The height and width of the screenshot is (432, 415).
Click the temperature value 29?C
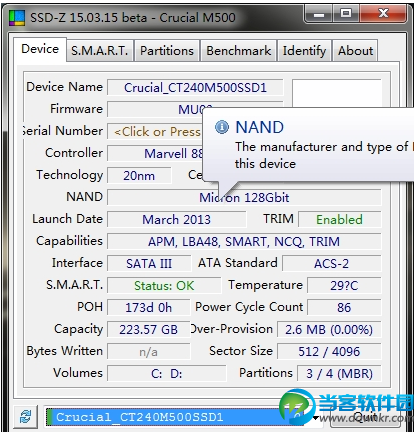(x=344, y=286)
